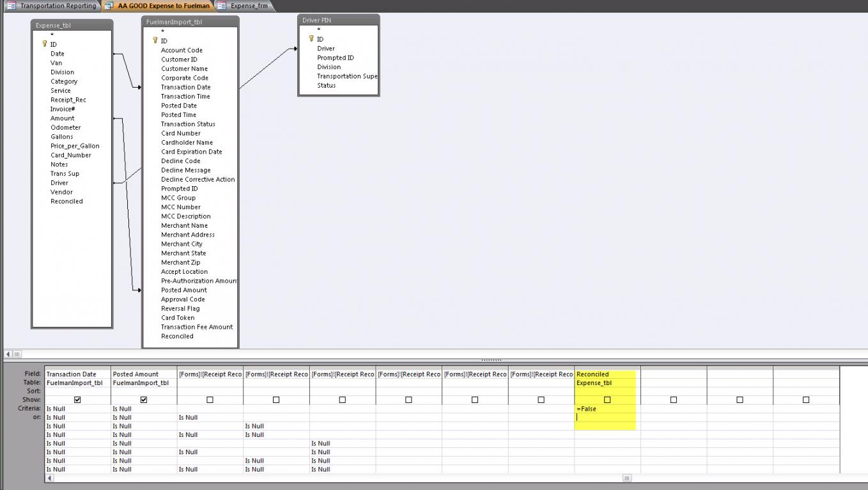Click the query grid horizontal scrollbar thumb
Viewport: 868px width, 490px height.
(627, 478)
